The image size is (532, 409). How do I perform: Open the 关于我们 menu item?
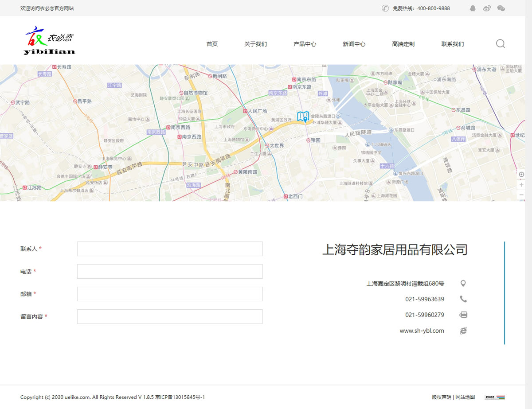point(255,44)
